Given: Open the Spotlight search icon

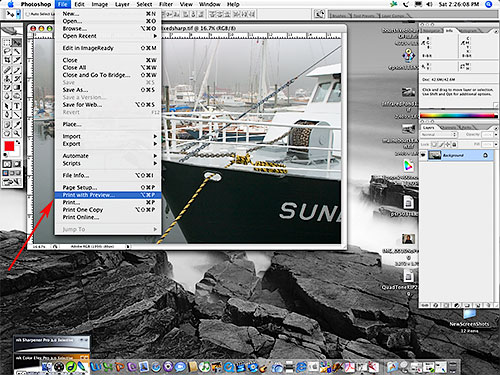Looking at the screenshot, I should [489, 4].
